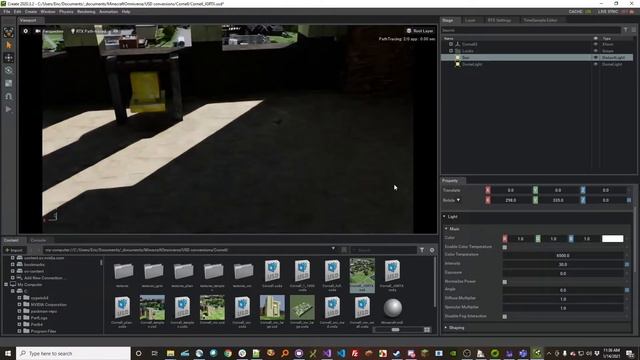Toggle visibility eye of the DomeLight
640x360 pixels.
(x=596, y=64)
